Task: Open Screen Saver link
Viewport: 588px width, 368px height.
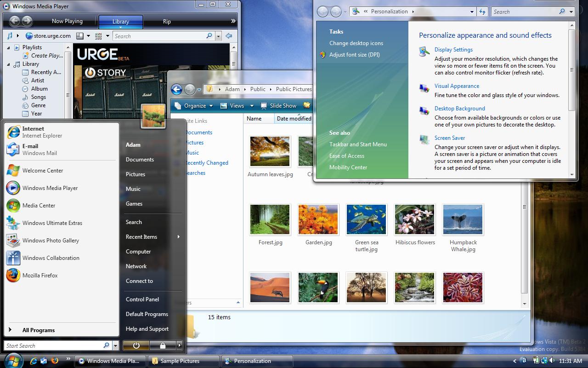Action: 450,138
